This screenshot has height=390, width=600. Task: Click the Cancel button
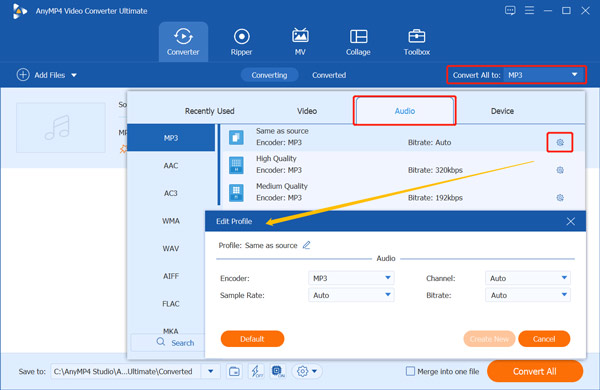pyautogui.click(x=544, y=339)
